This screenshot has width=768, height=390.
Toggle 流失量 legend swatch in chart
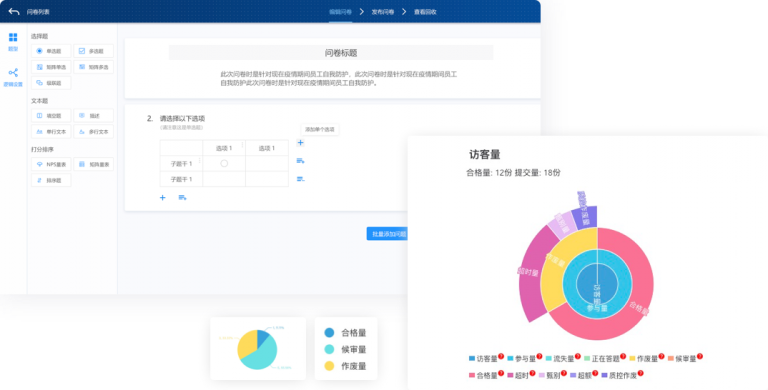point(549,359)
